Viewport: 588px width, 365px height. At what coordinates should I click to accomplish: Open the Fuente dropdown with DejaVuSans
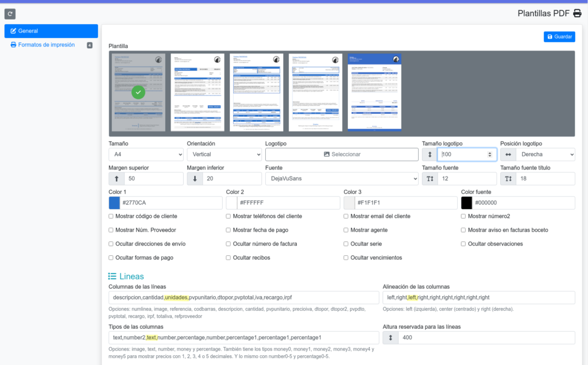click(342, 179)
